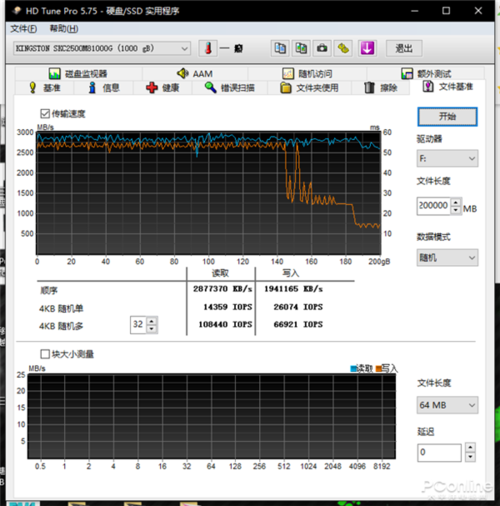The width and height of the screenshot is (500, 506).
Task: Click the yellow options tool icon
Action: click(343, 49)
